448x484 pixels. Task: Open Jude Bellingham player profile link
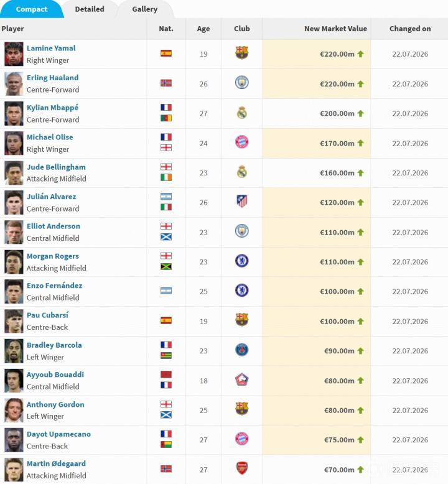pos(56,167)
